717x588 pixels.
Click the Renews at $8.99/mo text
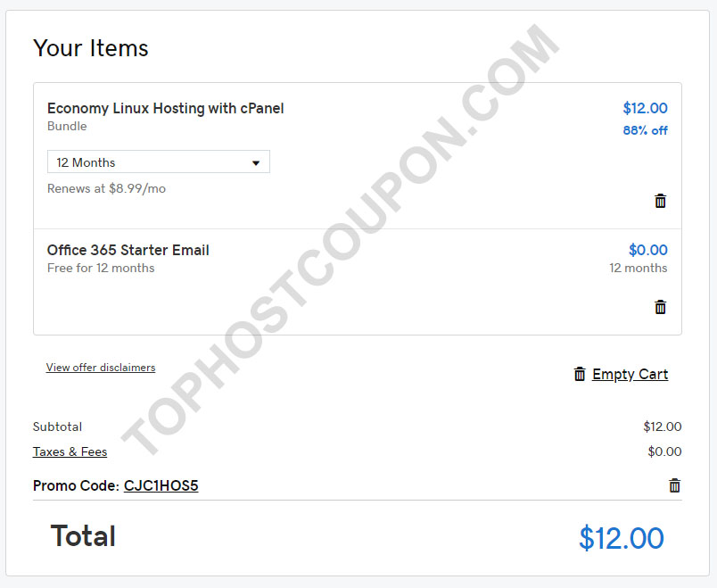(106, 188)
